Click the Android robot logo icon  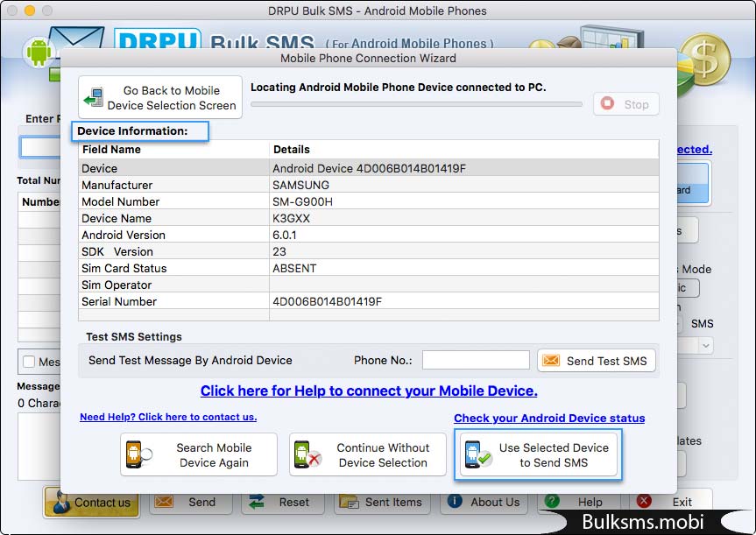39,52
